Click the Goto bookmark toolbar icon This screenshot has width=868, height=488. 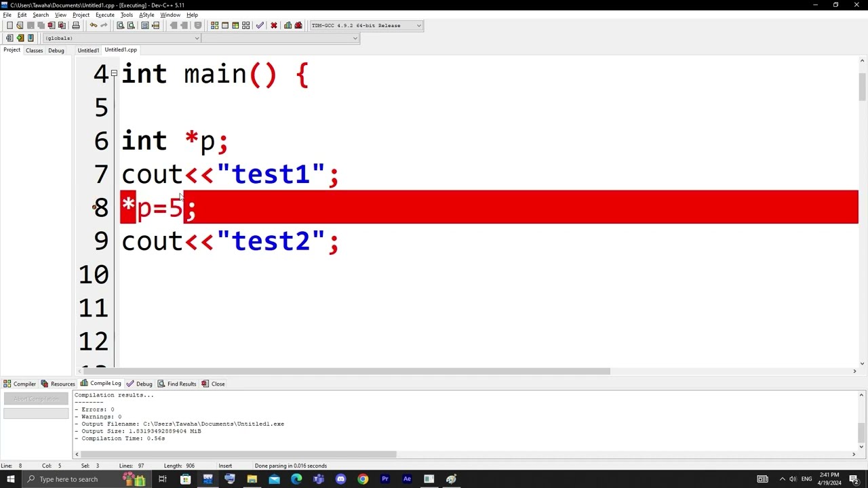tap(31, 38)
